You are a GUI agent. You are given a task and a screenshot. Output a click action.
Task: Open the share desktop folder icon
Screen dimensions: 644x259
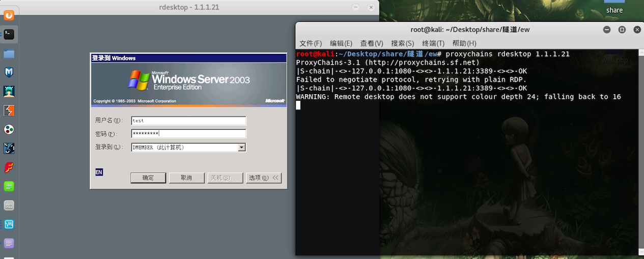pyautogui.click(x=614, y=7)
